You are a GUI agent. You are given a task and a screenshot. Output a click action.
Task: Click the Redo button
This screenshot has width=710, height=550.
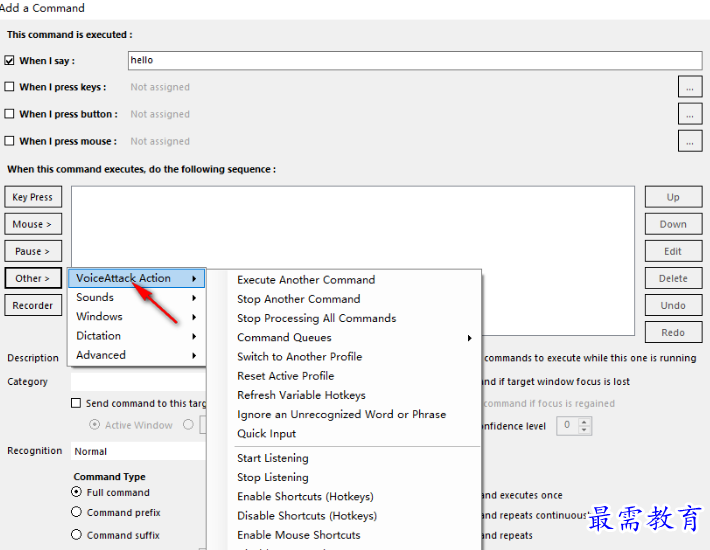(x=673, y=333)
